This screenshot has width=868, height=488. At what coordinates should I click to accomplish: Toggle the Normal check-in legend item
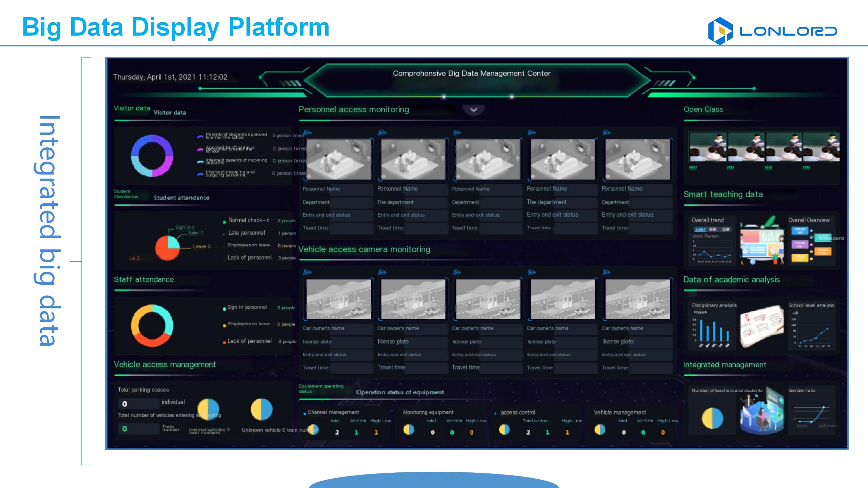pyautogui.click(x=249, y=220)
